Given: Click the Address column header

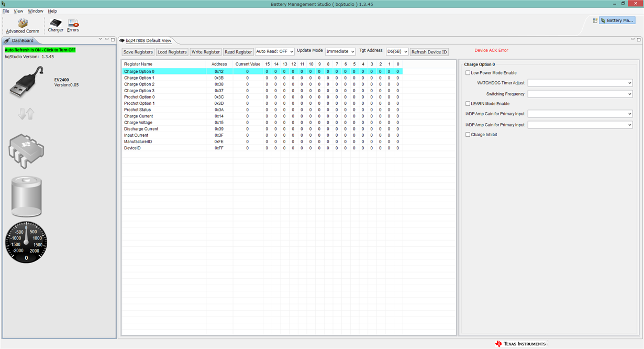Looking at the screenshot, I should tap(219, 64).
